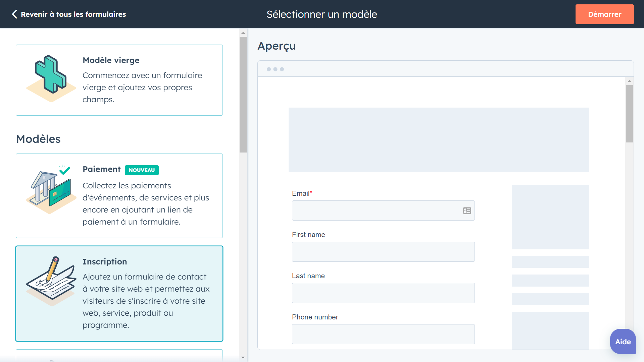Click the contact card icon in Email field
This screenshot has height=362, width=644.
467,210
